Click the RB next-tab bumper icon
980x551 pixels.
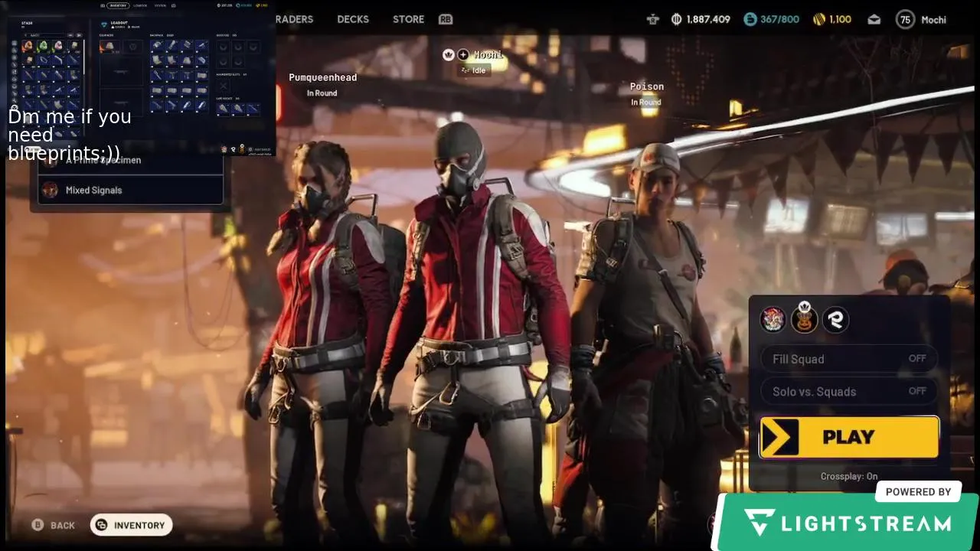446,19
